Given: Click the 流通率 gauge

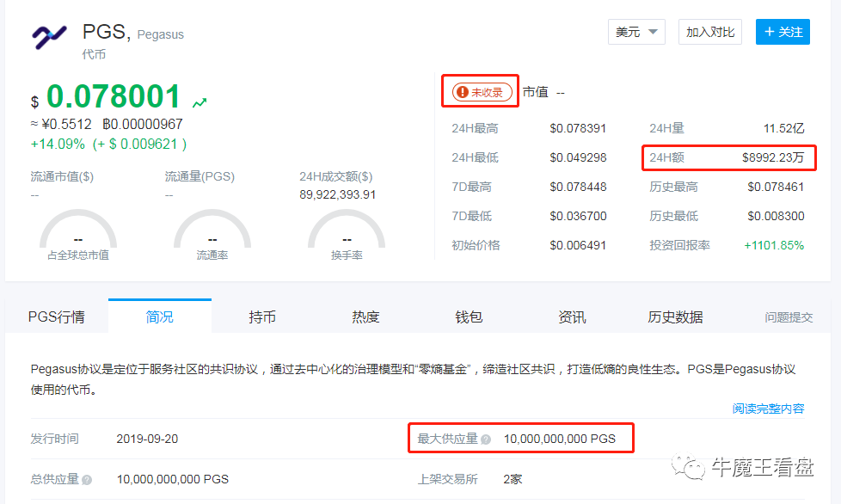Looking at the screenshot, I should [212, 235].
